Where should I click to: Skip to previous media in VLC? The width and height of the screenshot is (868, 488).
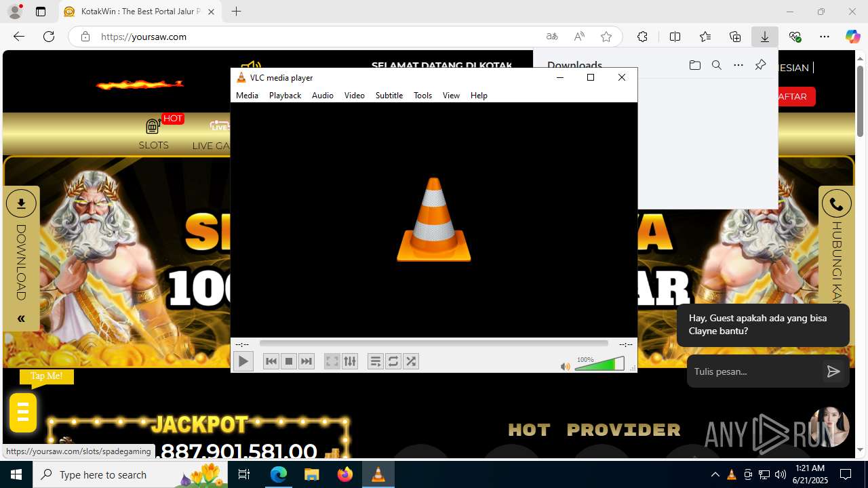(x=271, y=361)
